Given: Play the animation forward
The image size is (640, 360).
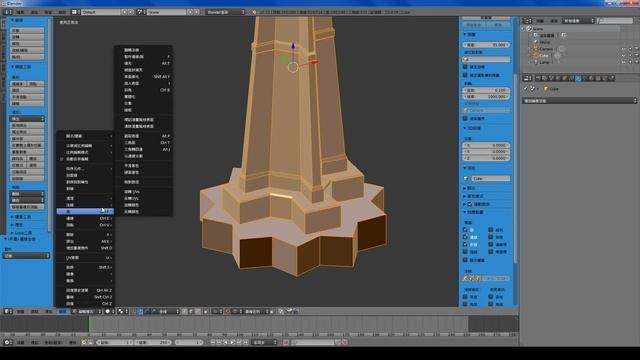Looking at the screenshot, I should pos(232,342).
